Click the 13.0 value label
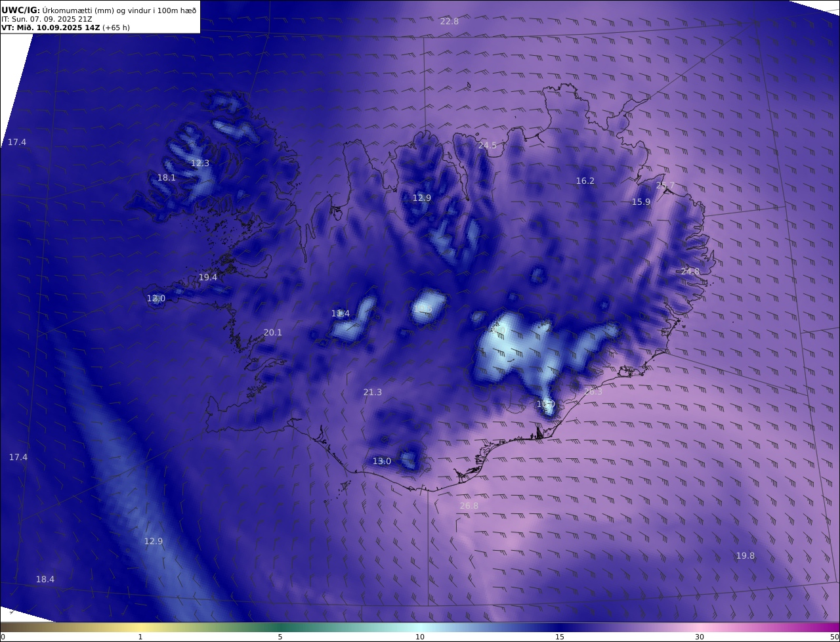The width and height of the screenshot is (840, 642). point(382,461)
